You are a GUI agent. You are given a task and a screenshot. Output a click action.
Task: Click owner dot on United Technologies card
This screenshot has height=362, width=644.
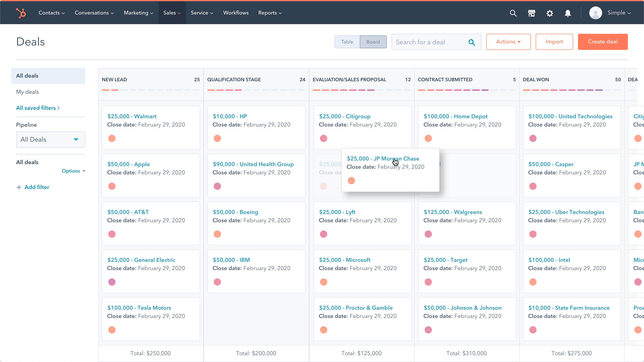533,138
